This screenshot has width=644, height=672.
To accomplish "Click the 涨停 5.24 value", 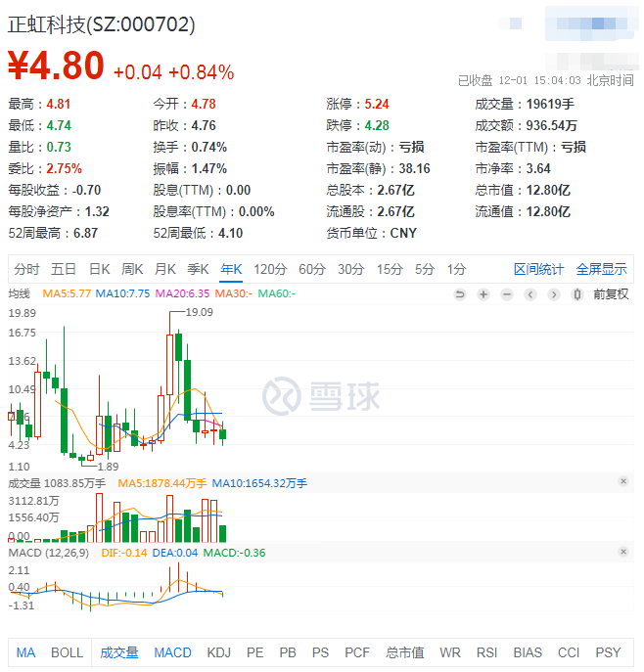I will 378,105.
